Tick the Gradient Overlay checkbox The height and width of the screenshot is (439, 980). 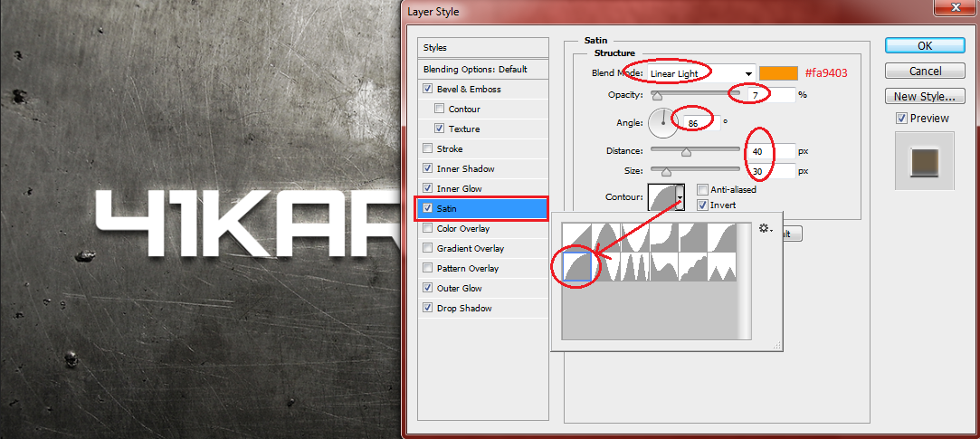(x=427, y=248)
